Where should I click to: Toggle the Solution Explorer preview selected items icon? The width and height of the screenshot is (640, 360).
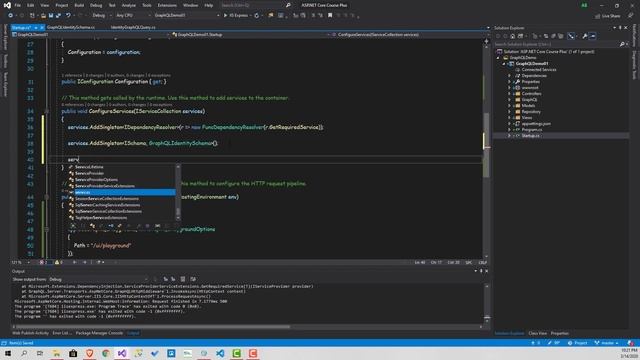[x=593, y=36]
